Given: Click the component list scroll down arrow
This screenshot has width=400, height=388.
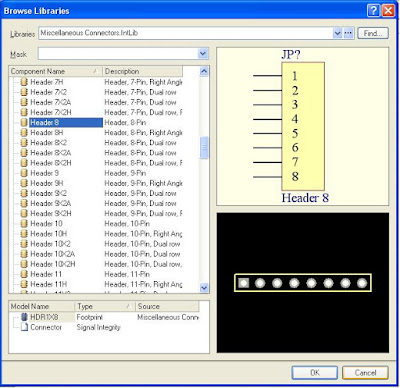Looking at the screenshot, I should click(x=204, y=287).
